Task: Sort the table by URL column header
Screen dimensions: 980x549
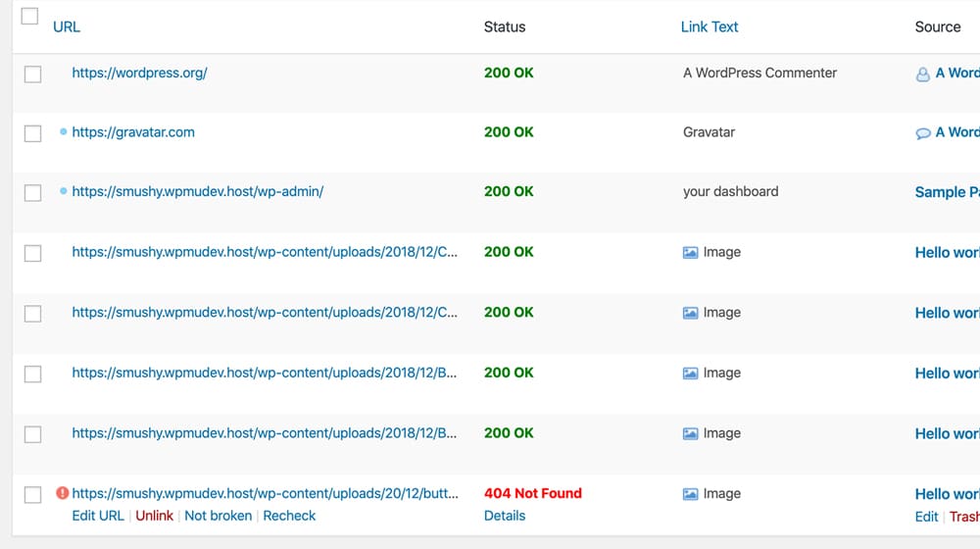Action: (x=67, y=26)
